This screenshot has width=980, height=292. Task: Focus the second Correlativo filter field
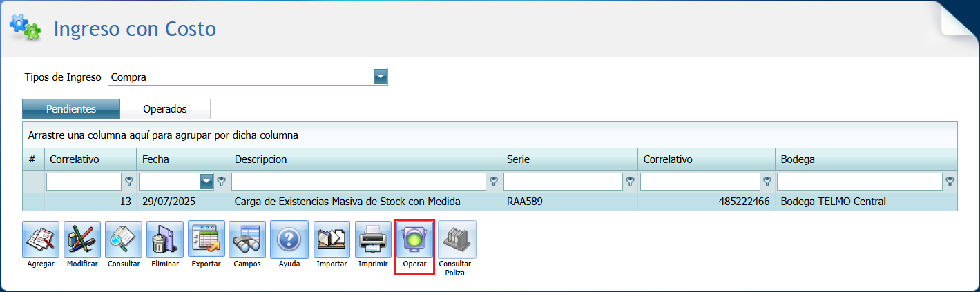(700, 182)
